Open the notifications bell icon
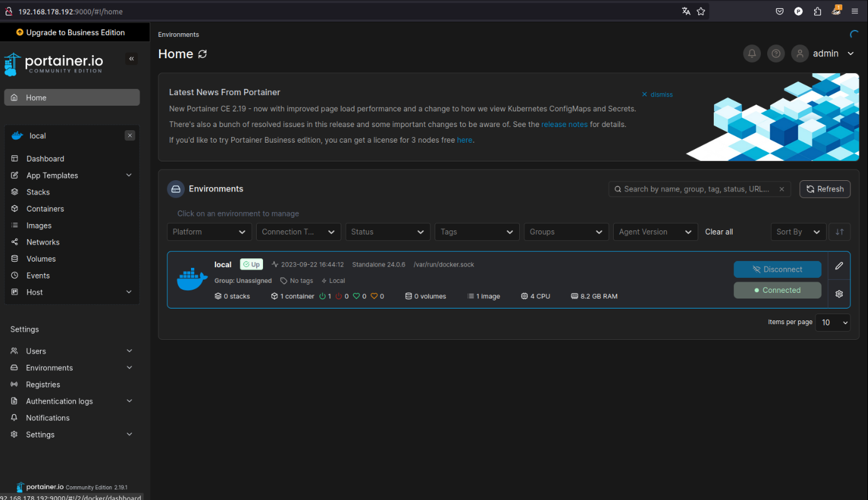This screenshot has width=868, height=500. coord(752,54)
